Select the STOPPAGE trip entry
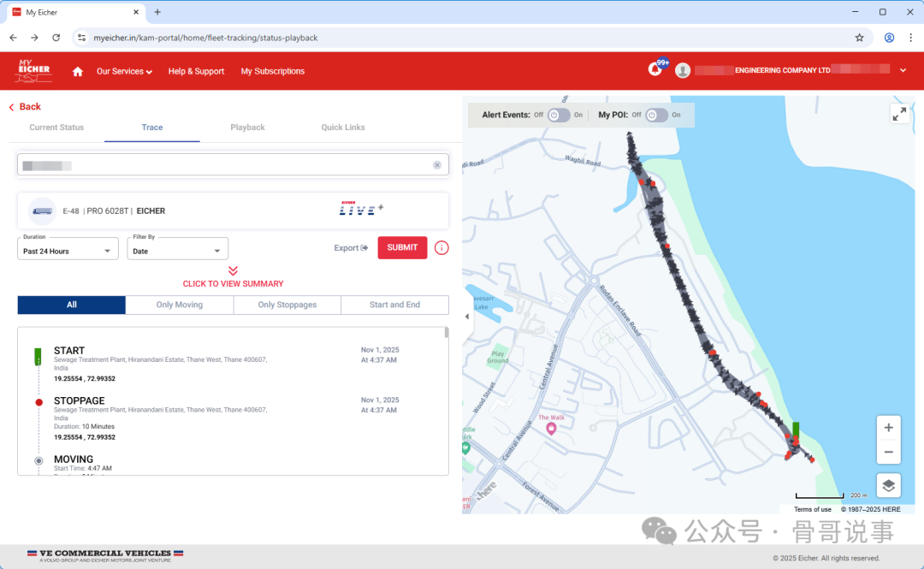This screenshot has width=924, height=569. tap(218, 418)
